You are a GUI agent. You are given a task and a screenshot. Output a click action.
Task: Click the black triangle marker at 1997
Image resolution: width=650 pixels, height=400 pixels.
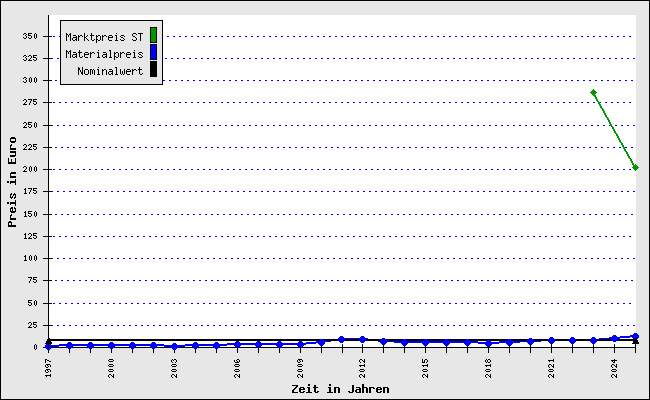[x=48, y=341]
